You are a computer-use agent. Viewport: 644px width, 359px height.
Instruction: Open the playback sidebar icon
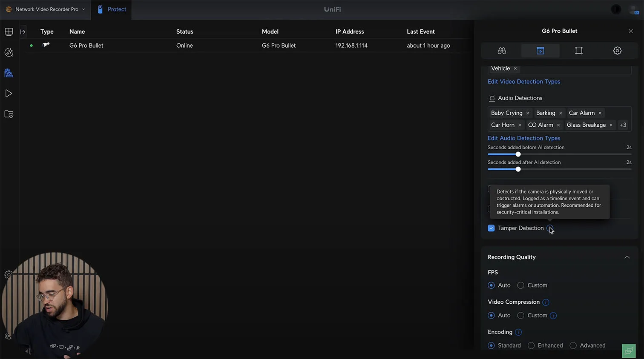(x=9, y=94)
